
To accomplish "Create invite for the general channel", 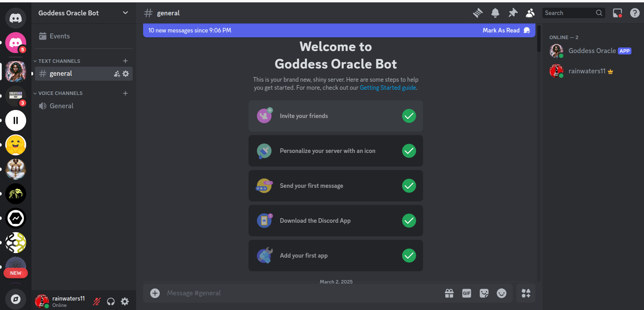I will point(117,74).
